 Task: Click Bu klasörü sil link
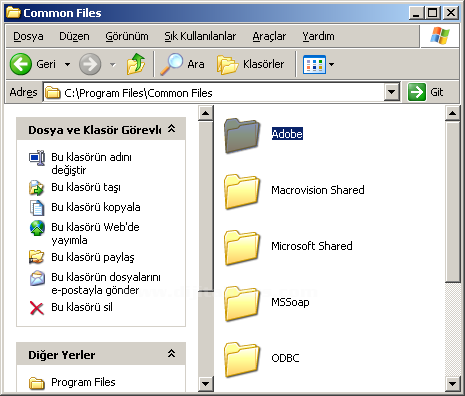82,307
